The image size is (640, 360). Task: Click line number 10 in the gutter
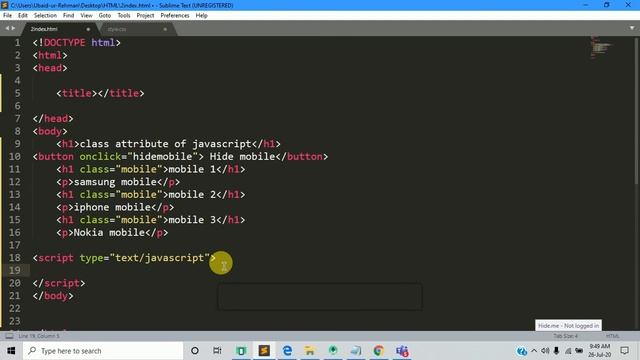click(x=14, y=156)
